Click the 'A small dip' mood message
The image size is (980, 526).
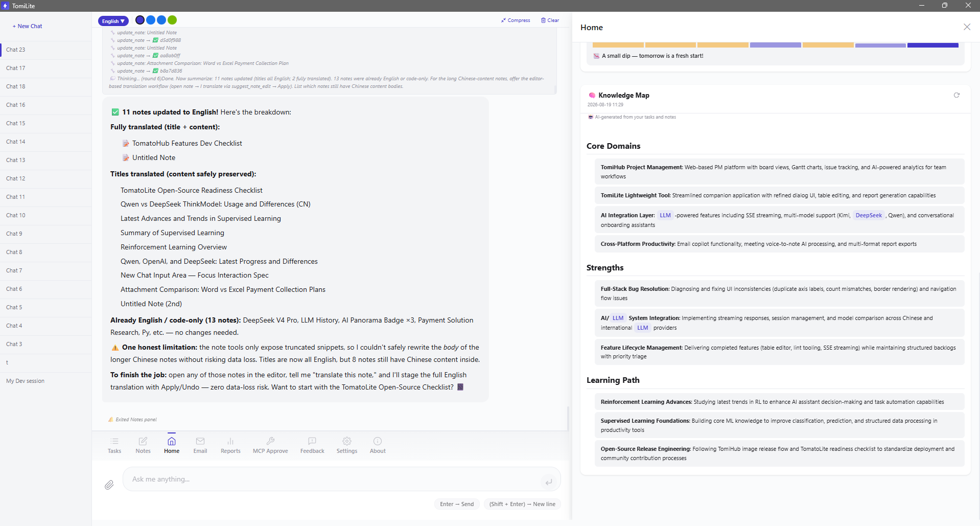(x=652, y=56)
